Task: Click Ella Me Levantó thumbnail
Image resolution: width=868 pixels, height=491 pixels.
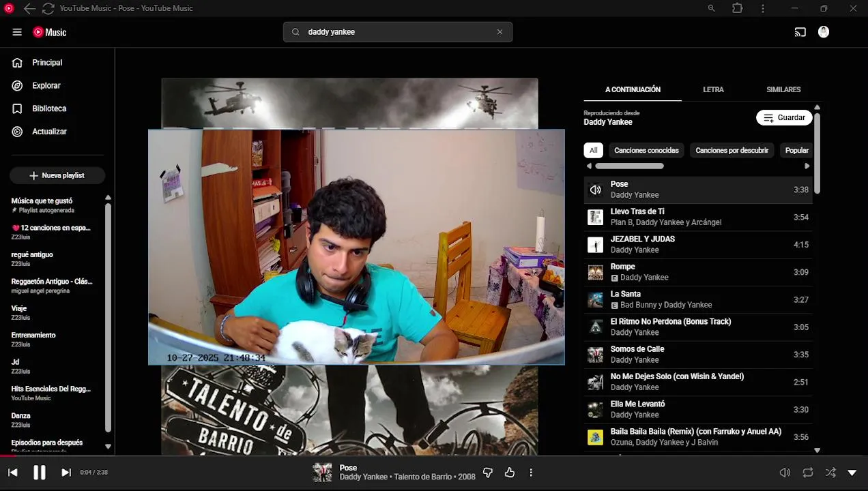Action: 596,410
